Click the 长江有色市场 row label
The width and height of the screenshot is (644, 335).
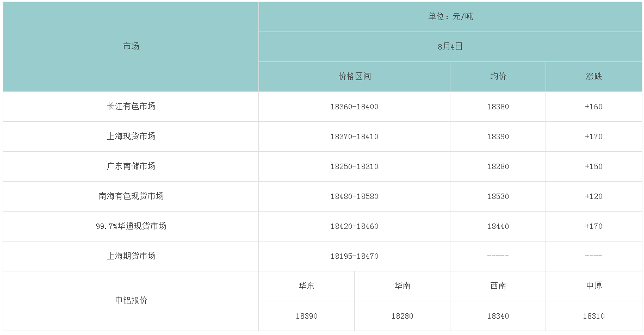point(131,107)
